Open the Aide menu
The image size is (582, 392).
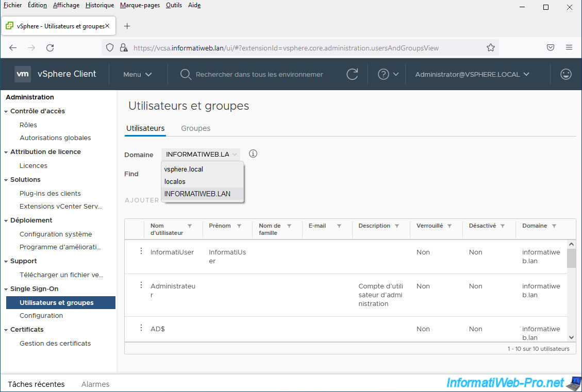click(194, 5)
